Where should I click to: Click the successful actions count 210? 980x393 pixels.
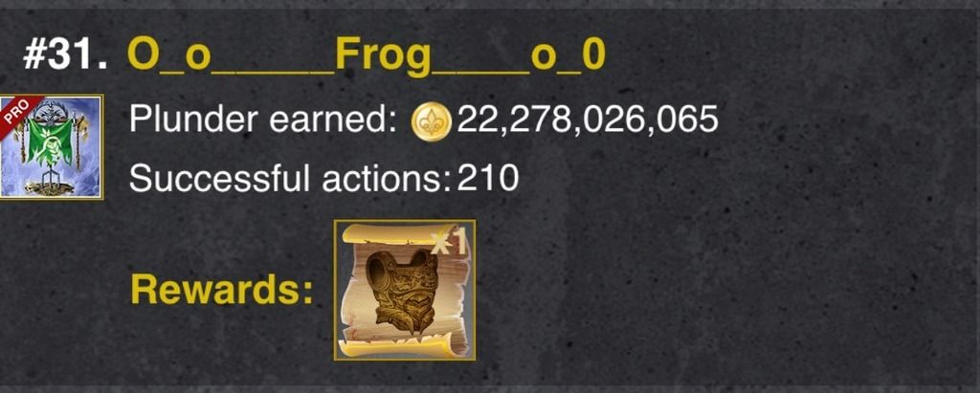[x=488, y=179]
